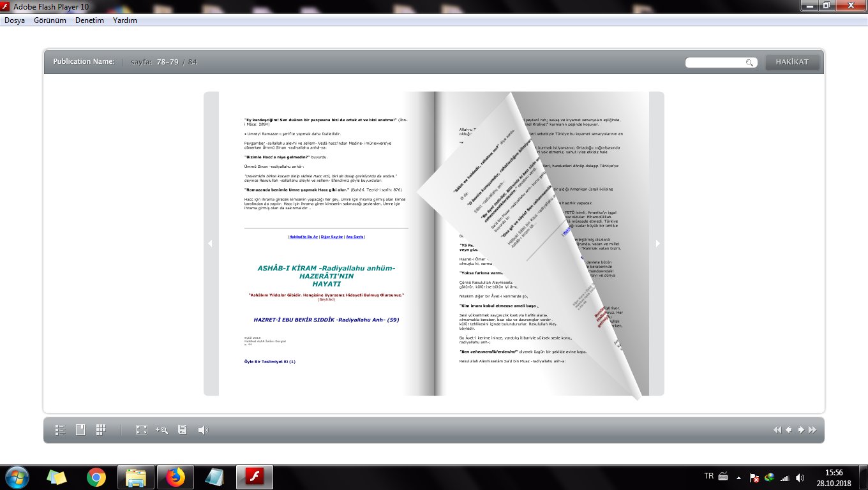
Task: Click the HAKİKAT button
Action: point(792,62)
